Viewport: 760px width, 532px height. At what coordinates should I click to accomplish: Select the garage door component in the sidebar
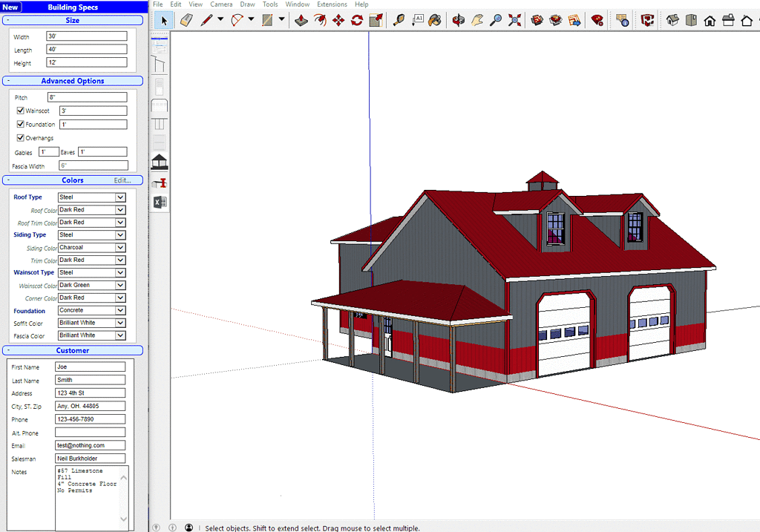point(160,104)
